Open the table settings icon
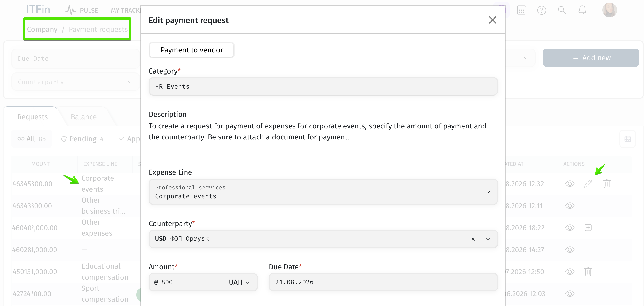The height and width of the screenshot is (306, 644). tap(628, 139)
